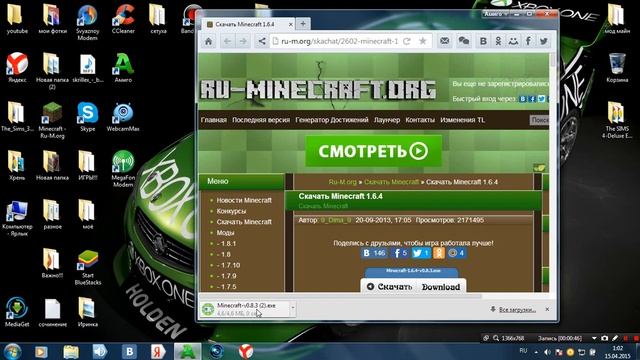Close the downloads bar with X
This screenshot has width=640, height=360.
[x=547, y=309]
